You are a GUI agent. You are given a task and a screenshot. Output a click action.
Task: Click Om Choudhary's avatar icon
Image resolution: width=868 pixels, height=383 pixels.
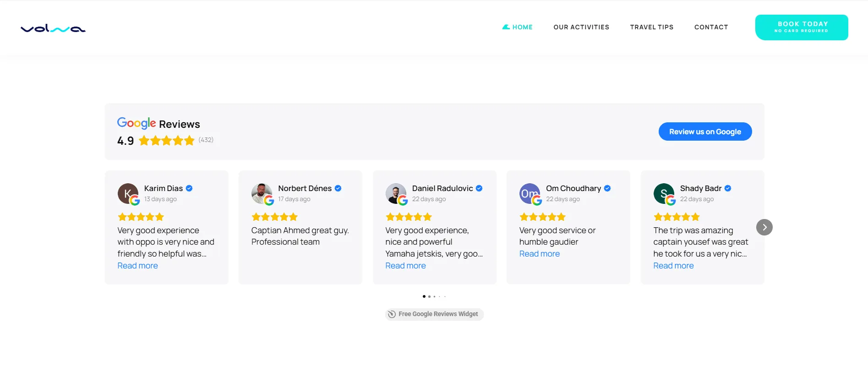coord(530,194)
